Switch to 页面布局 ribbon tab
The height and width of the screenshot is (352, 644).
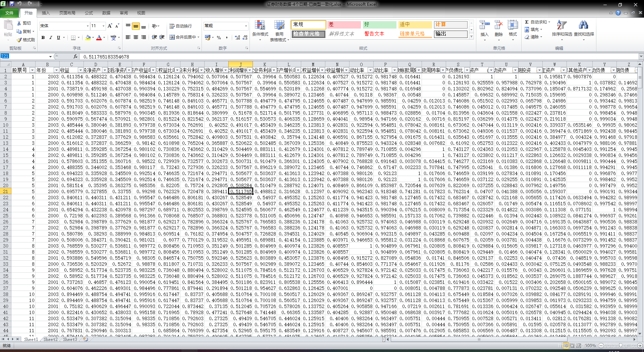pos(67,13)
